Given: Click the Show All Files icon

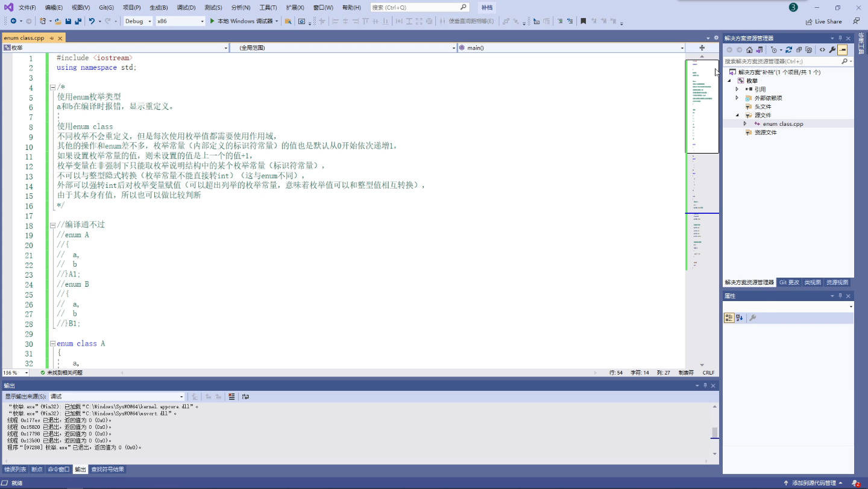Looking at the screenshot, I should tap(808, 50).
